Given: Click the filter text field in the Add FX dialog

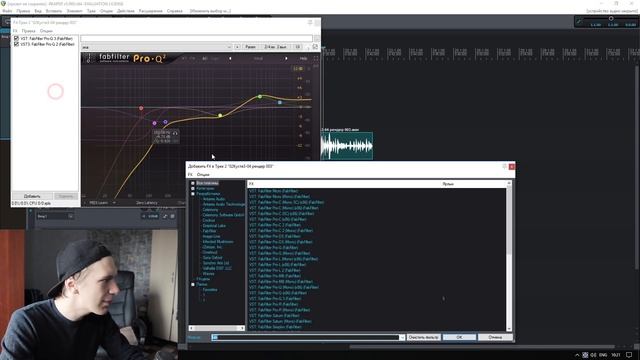Looking at the screenshot, I should pos(305,338).
